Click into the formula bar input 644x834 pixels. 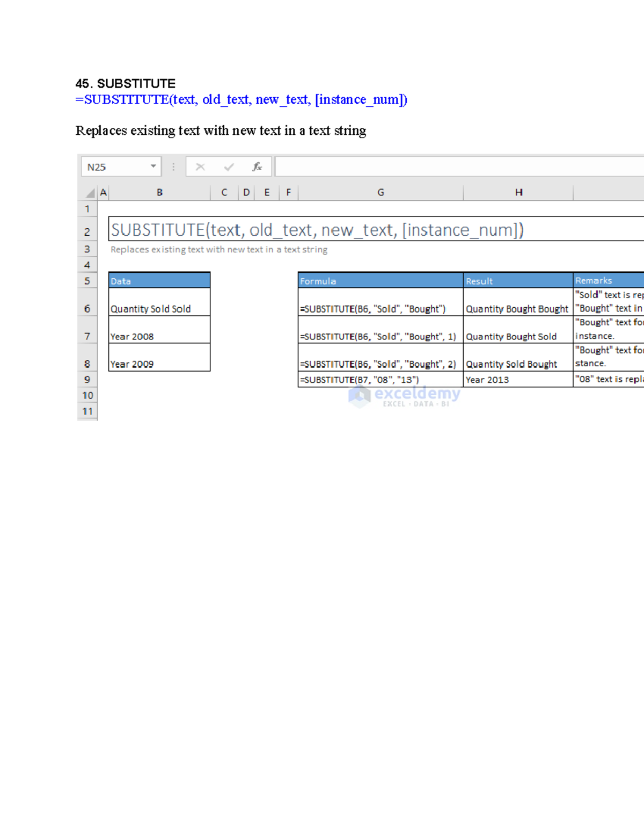(459, 166)
